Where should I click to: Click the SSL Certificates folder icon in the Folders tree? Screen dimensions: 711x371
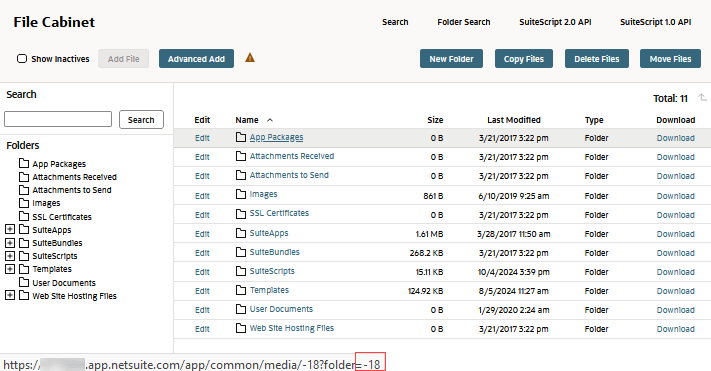(24, 216)
